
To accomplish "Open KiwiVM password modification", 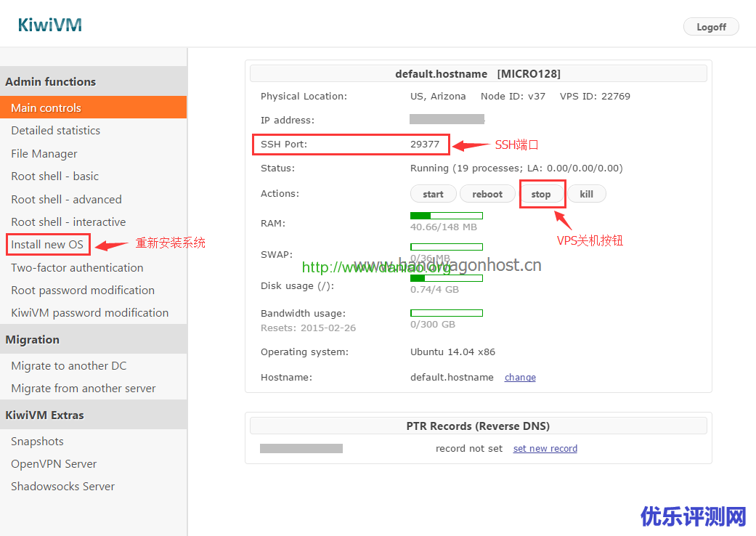I will coord(89,313).
